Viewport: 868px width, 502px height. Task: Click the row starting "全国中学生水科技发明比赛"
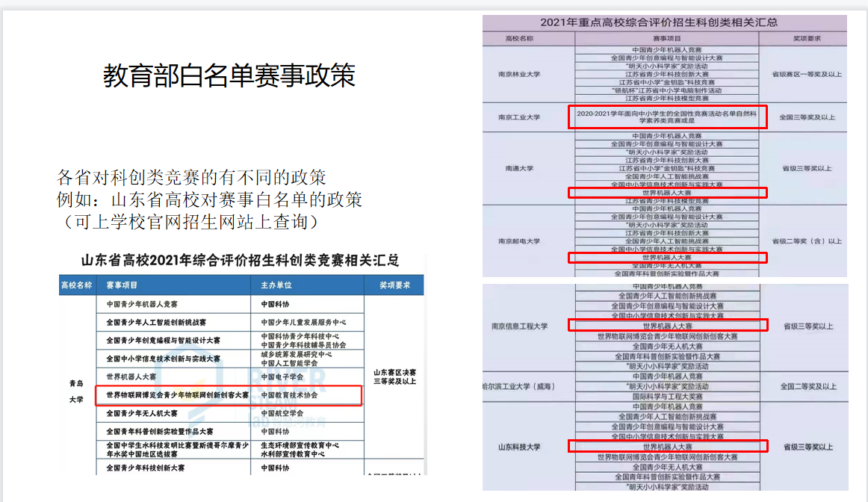pos(178,450)
